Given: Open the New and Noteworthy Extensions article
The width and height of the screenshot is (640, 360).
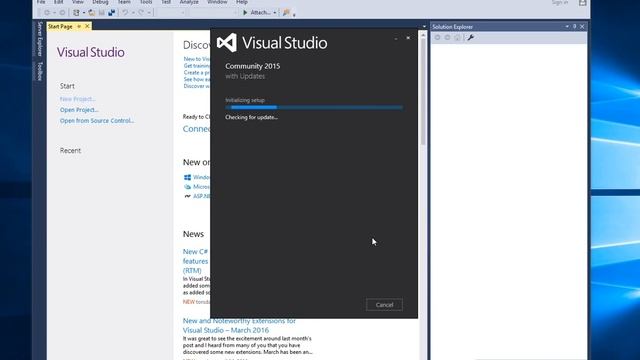Looking at the screenshot, I should point(239,325).
